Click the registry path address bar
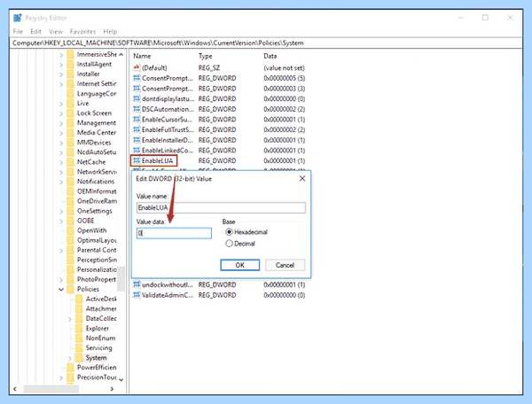Screen dimensions: 532x404 tap(266, 43)
